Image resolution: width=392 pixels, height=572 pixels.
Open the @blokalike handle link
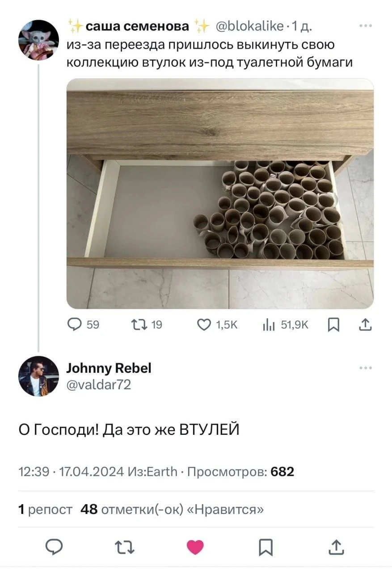coord(249,27)
